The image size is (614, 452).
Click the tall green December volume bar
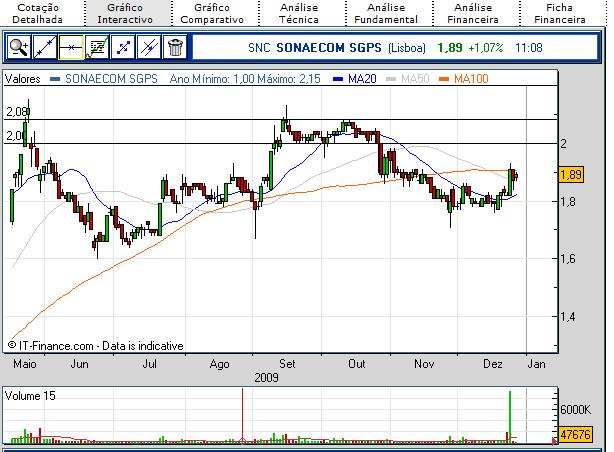click(510, 417)
